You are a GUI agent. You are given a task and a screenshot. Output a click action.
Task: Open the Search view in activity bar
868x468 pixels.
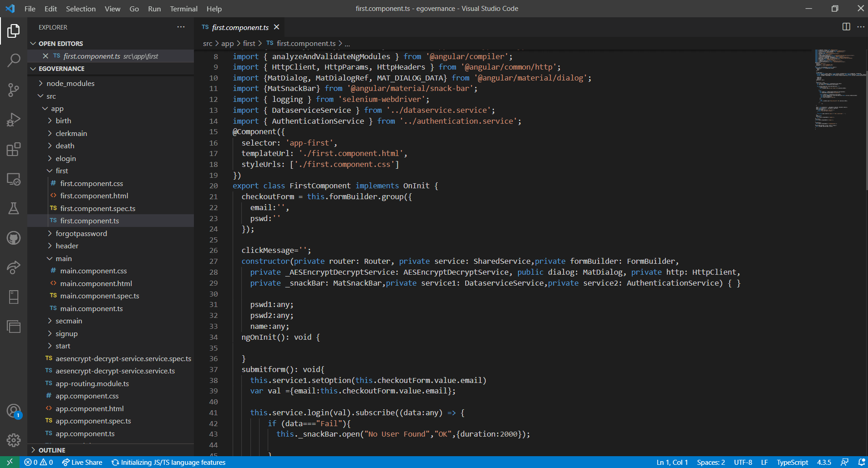coord(14,60)
